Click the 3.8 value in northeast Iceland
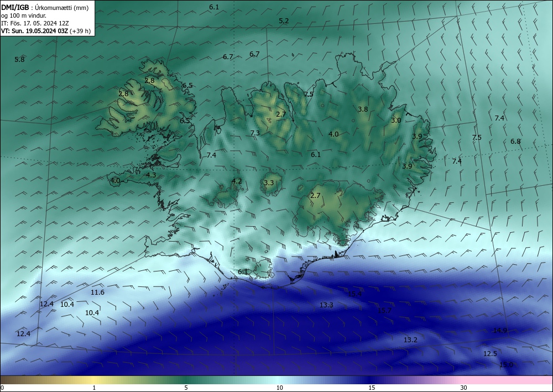Viewport: 553px width, 392px height. point(363,109)
